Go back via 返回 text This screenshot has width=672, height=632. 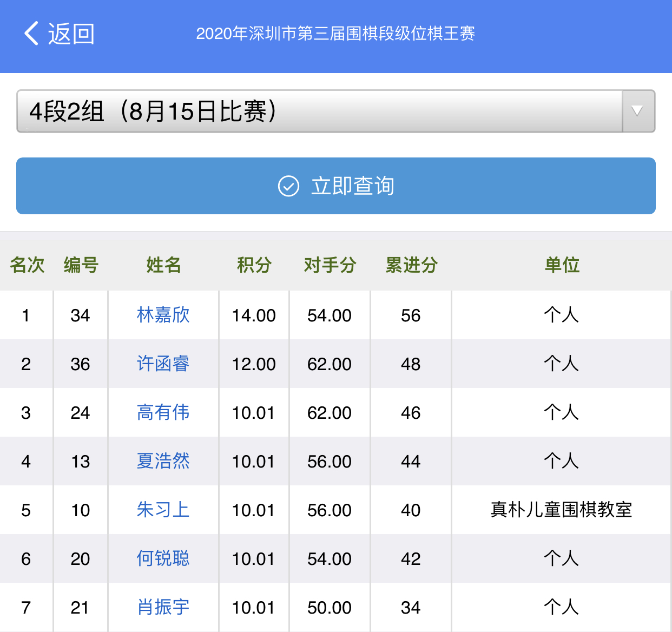tap(71, 34)
